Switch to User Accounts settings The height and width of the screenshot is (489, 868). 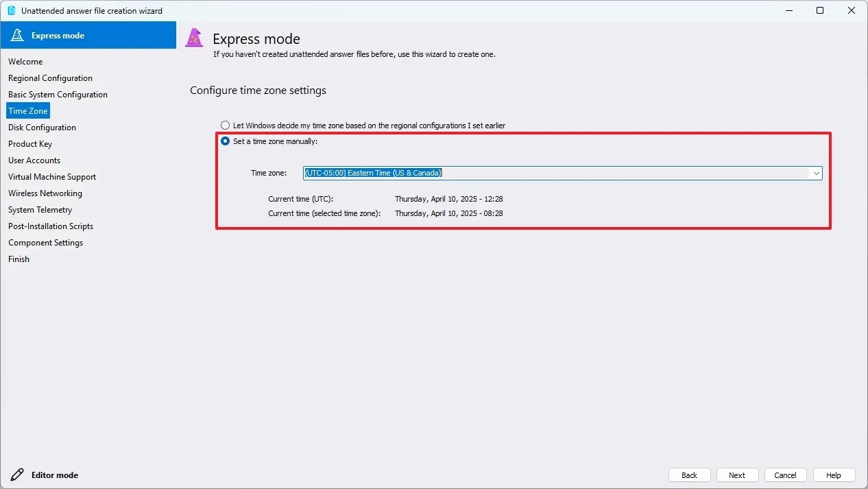coord(34,160)
